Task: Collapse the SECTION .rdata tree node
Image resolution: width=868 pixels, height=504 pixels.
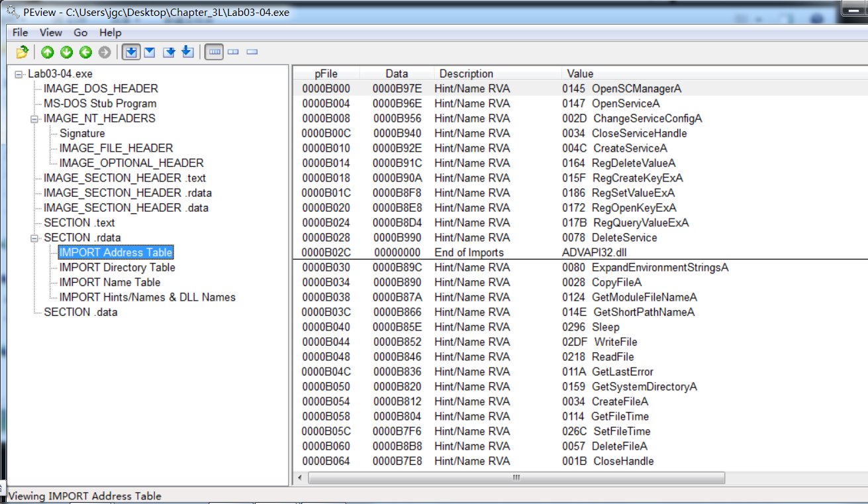Action: (34, 238)
